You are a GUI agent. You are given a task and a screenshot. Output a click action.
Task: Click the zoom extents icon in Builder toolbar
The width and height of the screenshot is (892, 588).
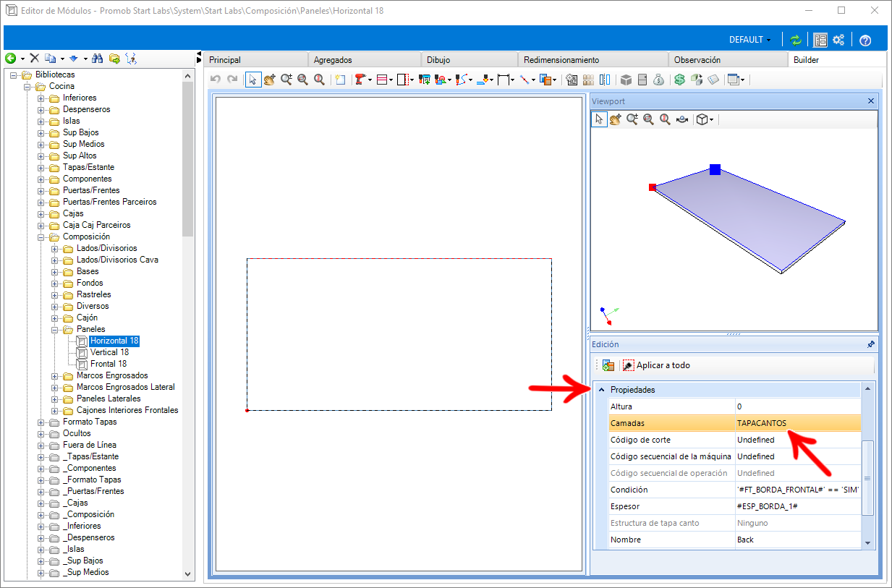(319, 80)
